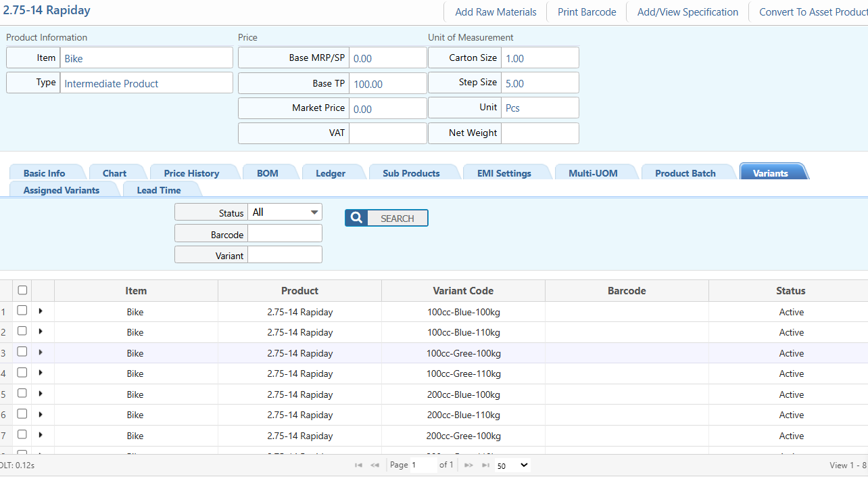This screenshot has height=477, width=868.
Task: Click Add Raw Materials button
Action: (x=496, y=12)
